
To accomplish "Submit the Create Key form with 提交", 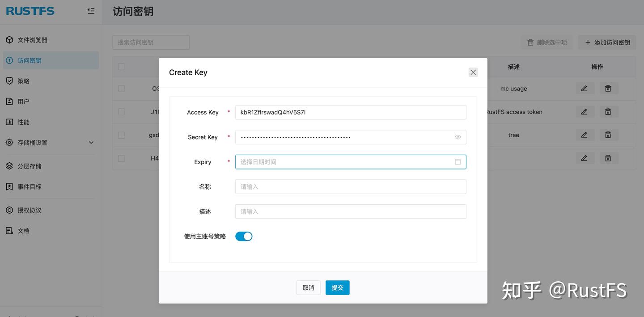I will point(337,287).
